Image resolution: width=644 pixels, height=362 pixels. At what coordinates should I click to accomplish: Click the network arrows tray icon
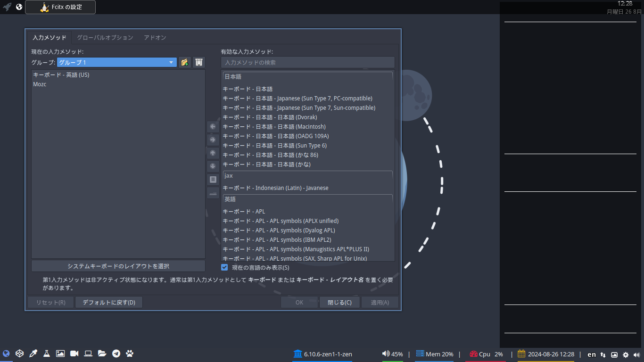(603, 354)
